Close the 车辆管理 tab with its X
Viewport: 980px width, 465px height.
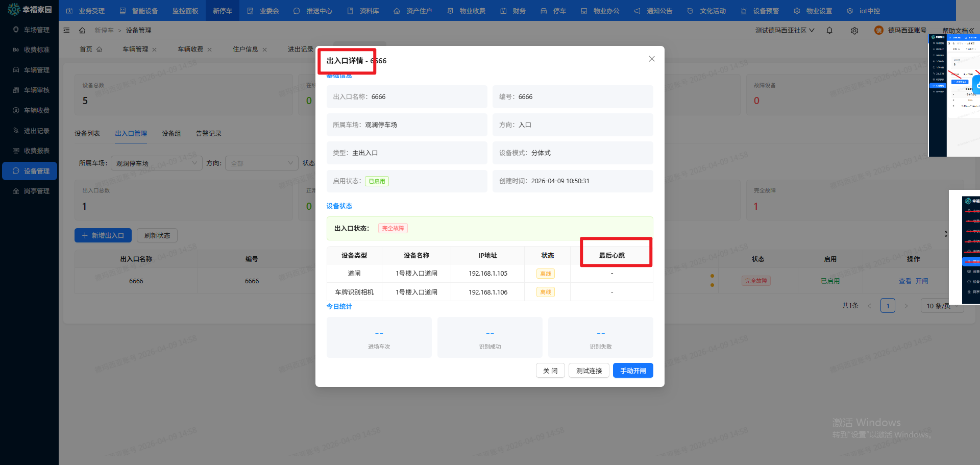click(155, 50)
